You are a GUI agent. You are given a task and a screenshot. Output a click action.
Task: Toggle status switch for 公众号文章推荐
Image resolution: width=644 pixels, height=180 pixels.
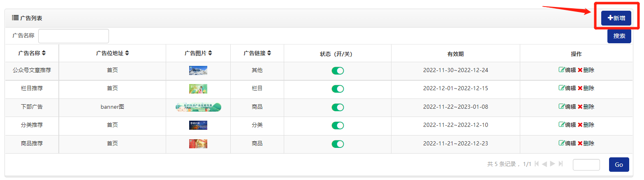pos(338,71)
